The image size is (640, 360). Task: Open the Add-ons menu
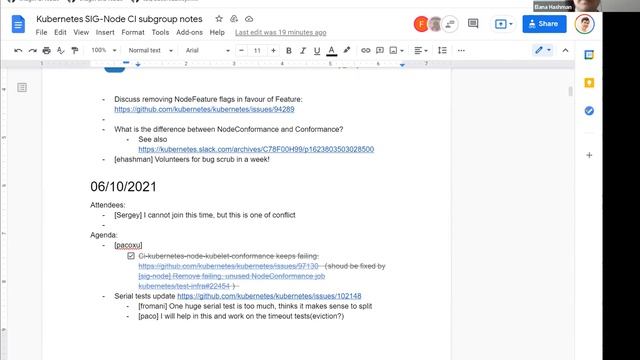[x=189, y=32]
